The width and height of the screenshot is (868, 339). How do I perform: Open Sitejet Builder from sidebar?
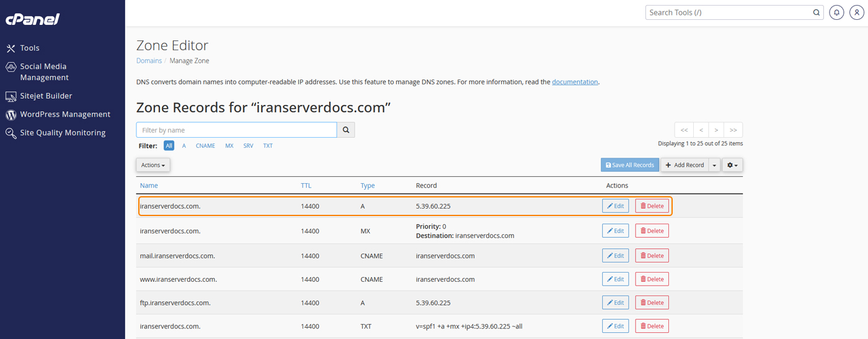[46, 96]
